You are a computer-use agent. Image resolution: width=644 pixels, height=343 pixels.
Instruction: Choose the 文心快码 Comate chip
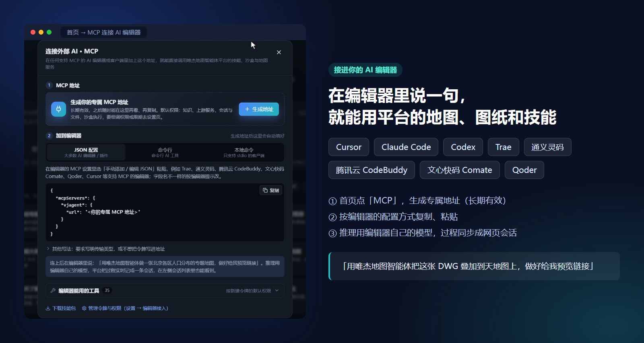(460, 170)
